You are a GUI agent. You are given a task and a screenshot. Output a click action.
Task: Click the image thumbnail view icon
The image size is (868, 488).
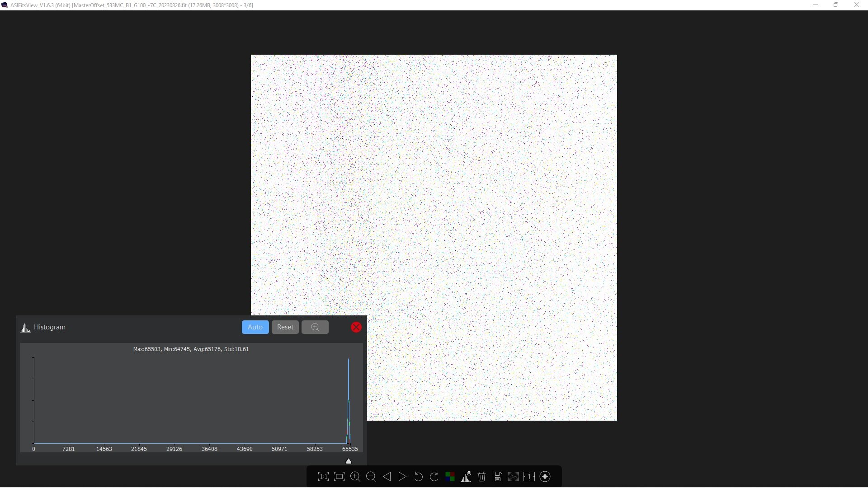point(513,477)
